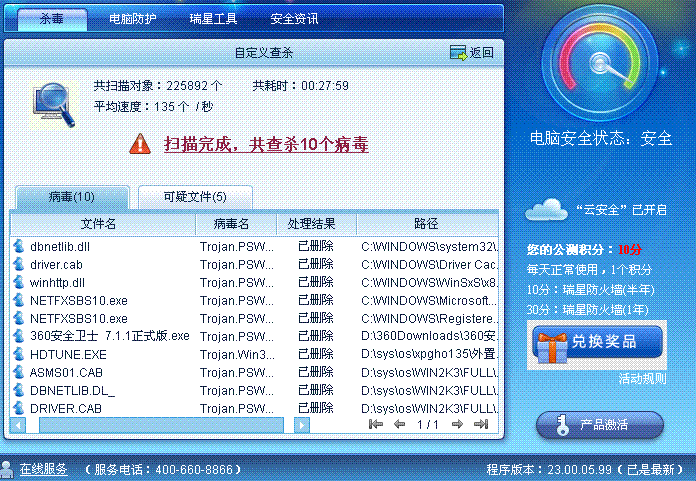The width and height of the screenshot is (696, 481).
Task: Click the 产品激活 button
Action: (600, 425)
